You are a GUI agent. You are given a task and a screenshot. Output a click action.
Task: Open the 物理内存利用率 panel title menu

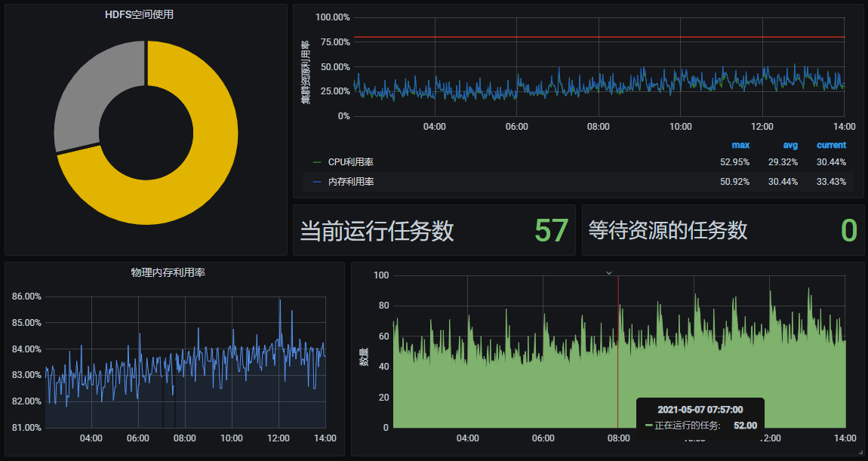(168, 272)
